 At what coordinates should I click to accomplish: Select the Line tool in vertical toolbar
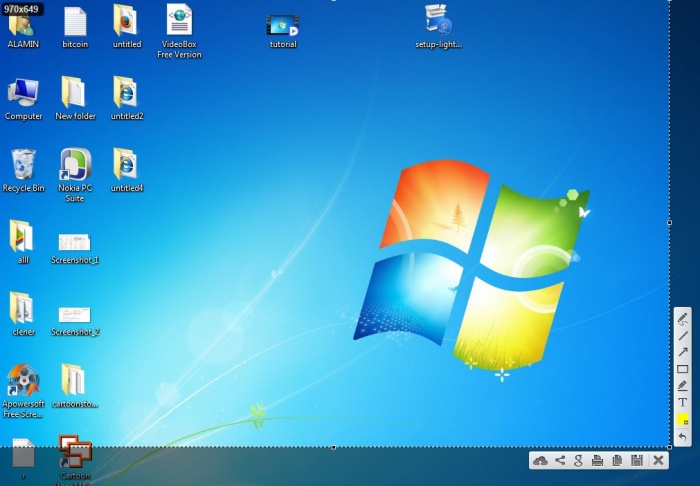point(682,336)
